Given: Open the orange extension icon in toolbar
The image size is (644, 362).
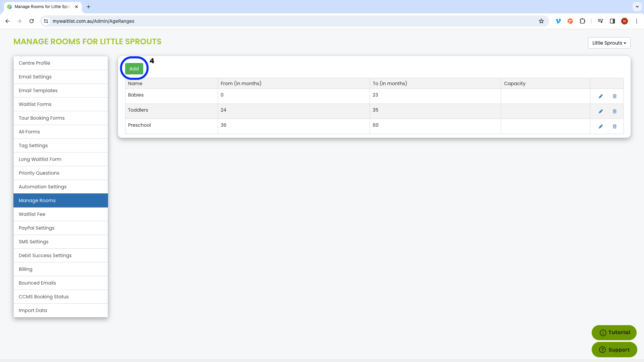Looking at the screenshot, I should coord(570,21).
